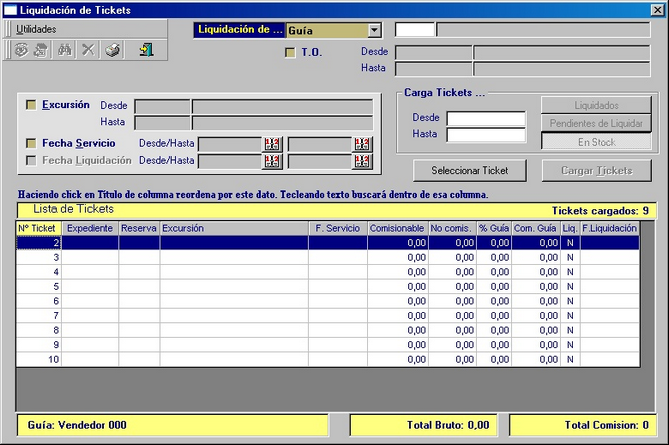
Task: Click the En Stock button
Action: pyautogui.click(x=597, y=142)
